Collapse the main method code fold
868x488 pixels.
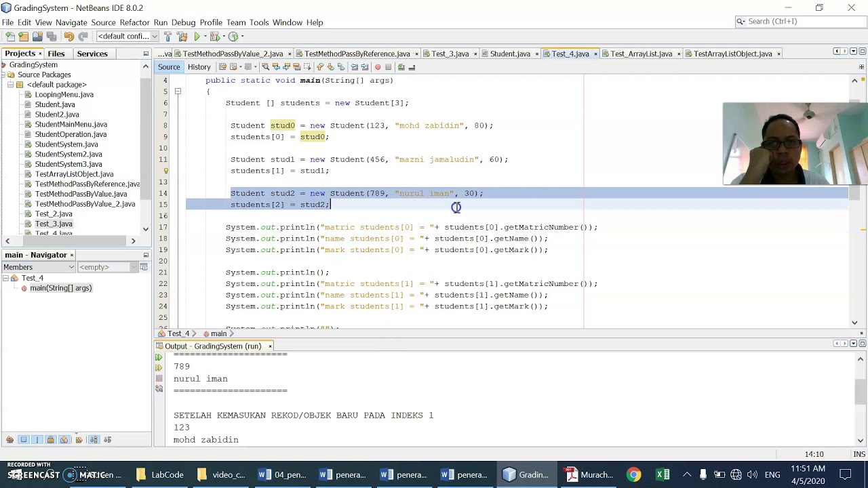(178, 91)
